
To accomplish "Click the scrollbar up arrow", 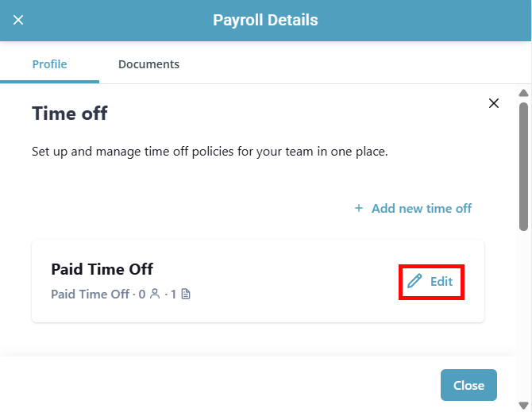I will pos(523,93).
